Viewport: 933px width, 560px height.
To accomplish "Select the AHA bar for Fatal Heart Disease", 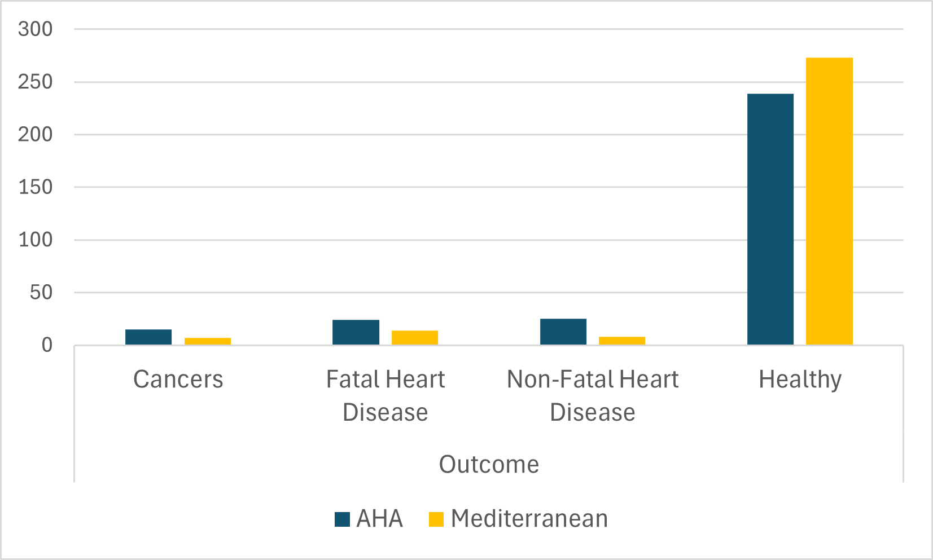I will tap(356, 332).
